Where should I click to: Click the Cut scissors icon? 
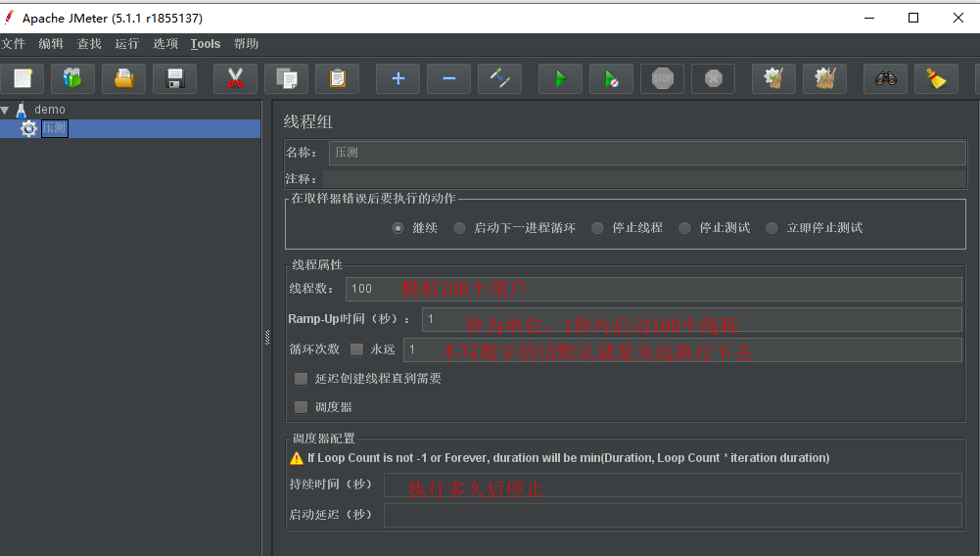(x=235, y=78)
